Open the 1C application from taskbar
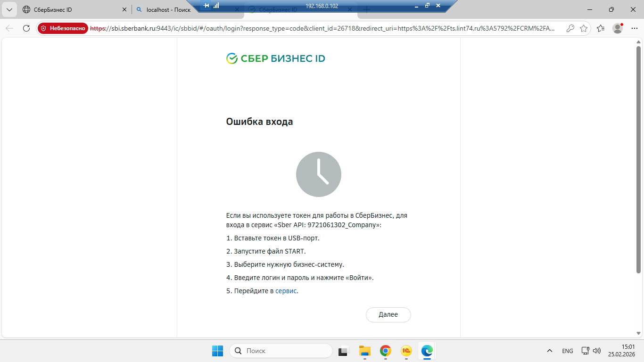 click(x=406, y=351)
